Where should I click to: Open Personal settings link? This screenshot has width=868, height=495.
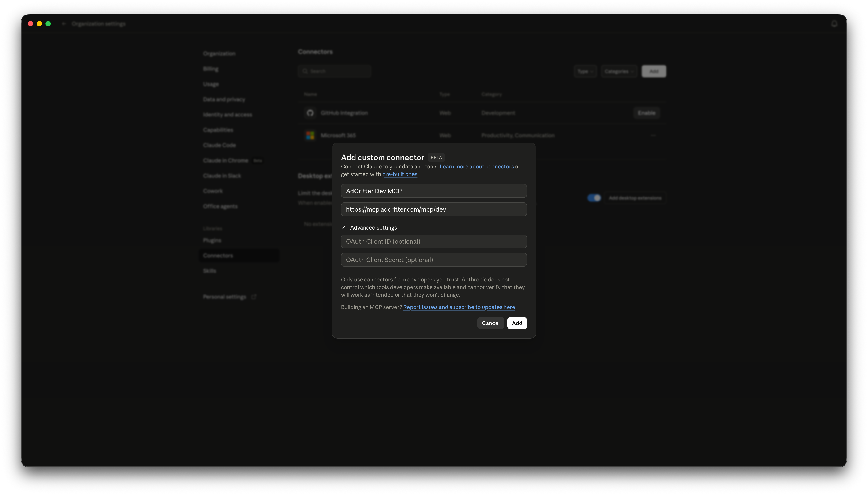tap(224, 297)
